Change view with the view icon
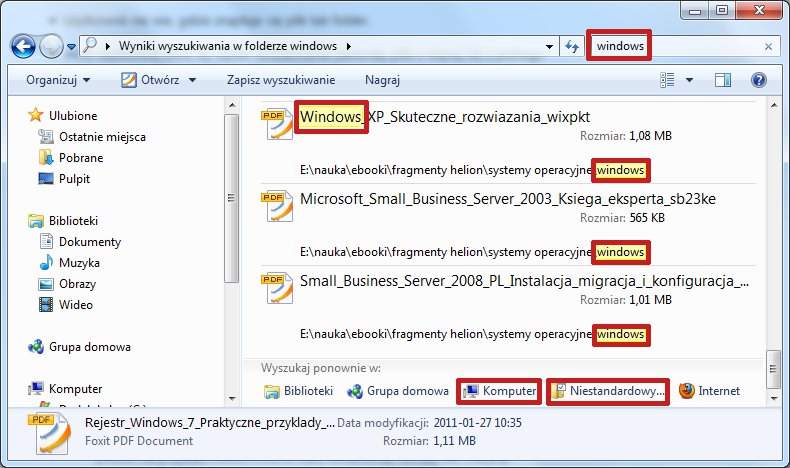790x468 pixels. click(667, 80)
